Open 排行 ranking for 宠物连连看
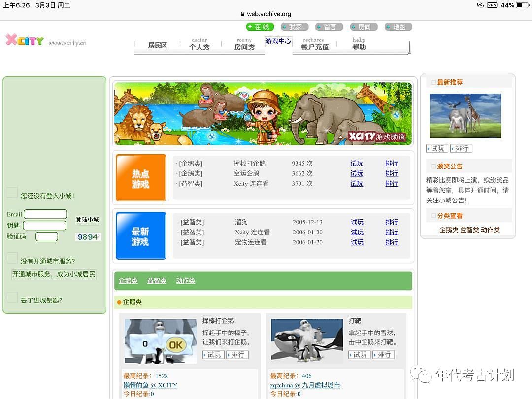The width and height of the screenshot is (532, 399). [x=392, y=242]
